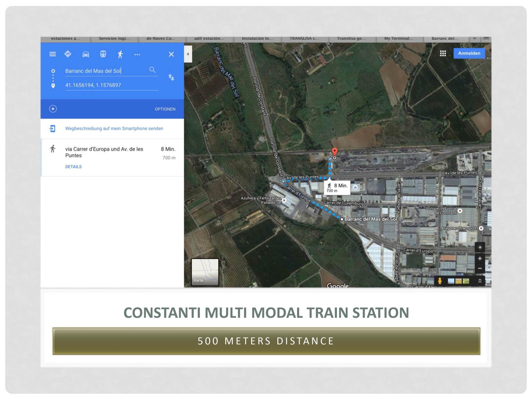Screen dimensions: 532x399
Task: Zoom out on the map
Action: coord(480,268)
